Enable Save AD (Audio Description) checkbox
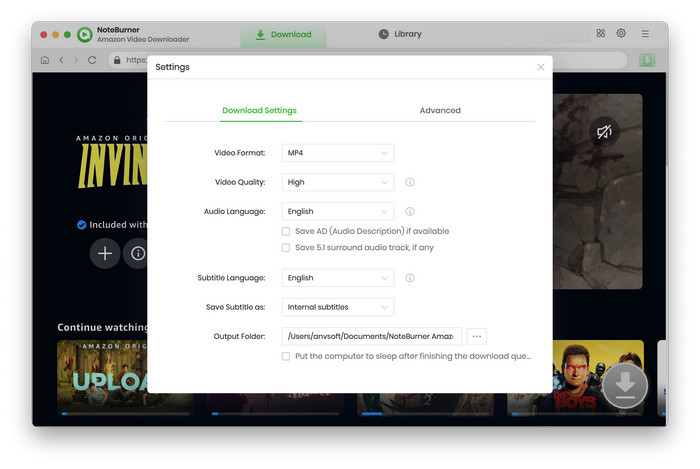Screen dimensions: 700x469 286,231
